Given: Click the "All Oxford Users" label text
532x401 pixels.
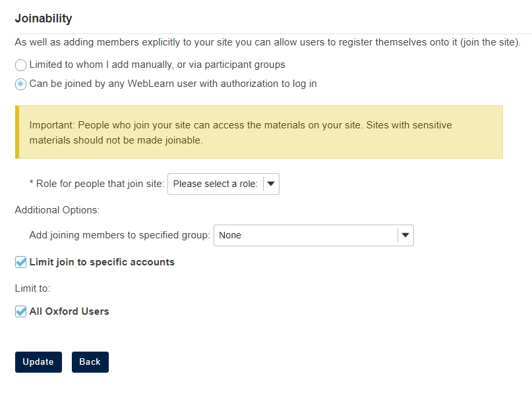Looking at the screenshot, I should coord(69,312).
